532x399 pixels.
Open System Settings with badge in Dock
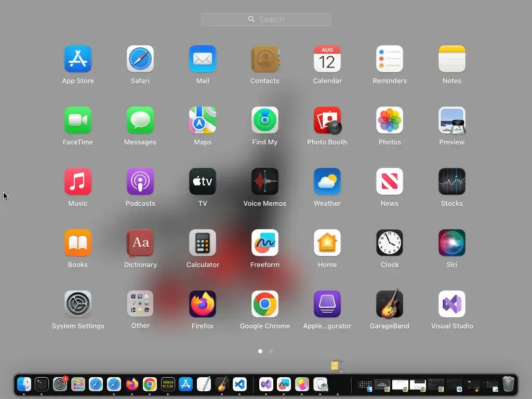click(60, 384)
